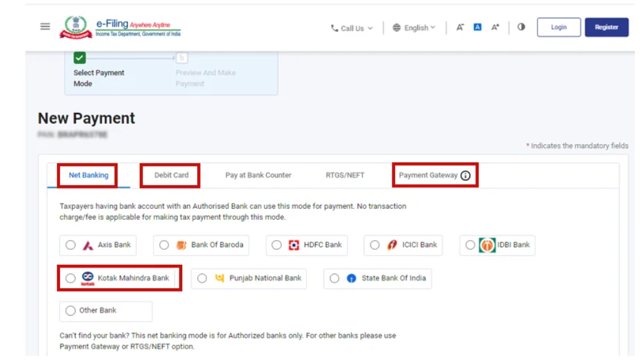Switch to the Net Banking tab

click(x=88, y=175)
